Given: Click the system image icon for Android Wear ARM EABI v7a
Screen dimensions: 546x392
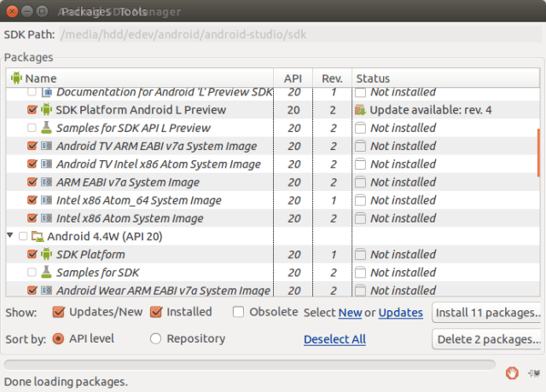Looking at the screenshot, I should point(46,291).
